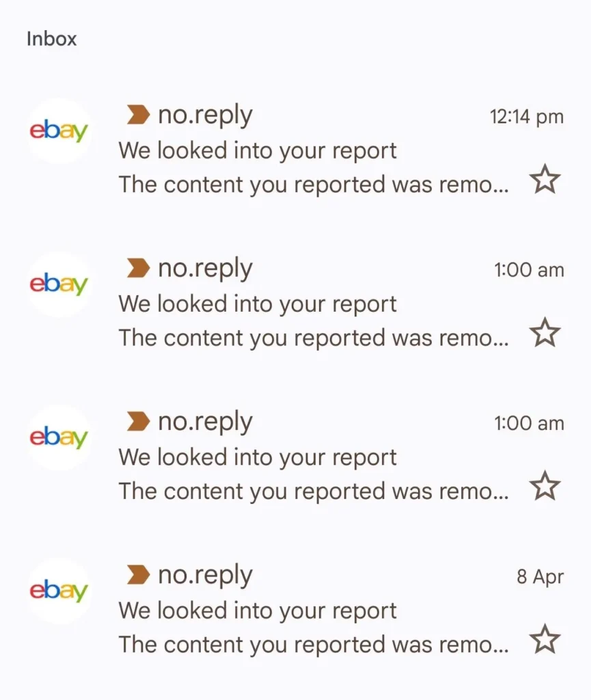The image size is (591, 700).
Task: Star the 12:14 pm eBay email
Action: pos(545,179)
